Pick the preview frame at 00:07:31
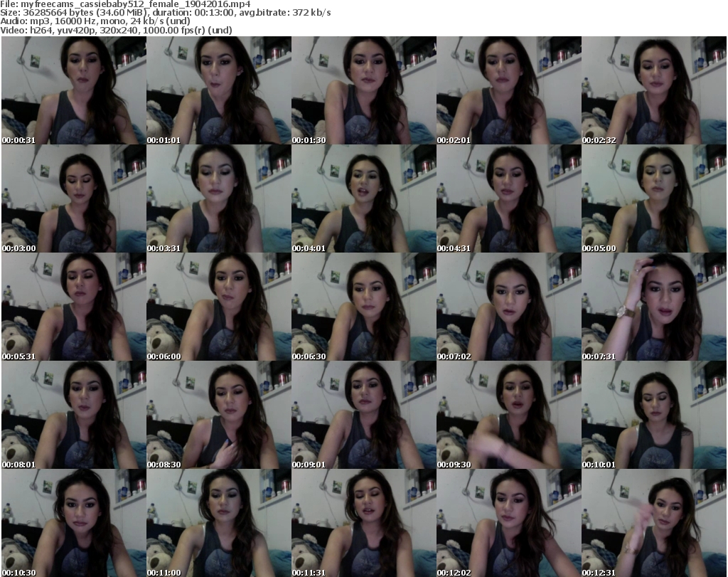The image size is (728, 577). click(654, 307)
